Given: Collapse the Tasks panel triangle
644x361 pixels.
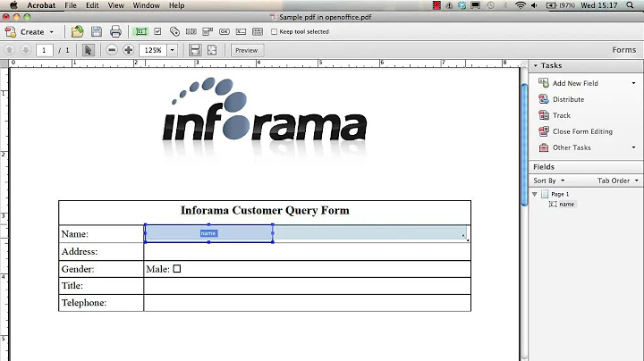Looking at the screenshot, I should [x=536, y=65].
